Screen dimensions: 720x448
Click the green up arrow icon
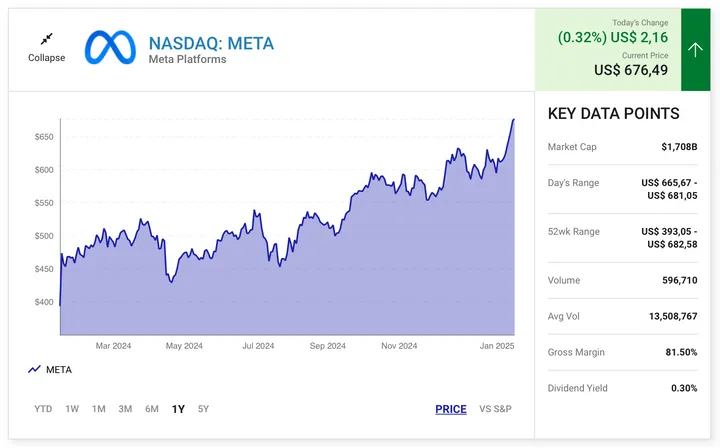pyautogui.click(x=696, y=49)
